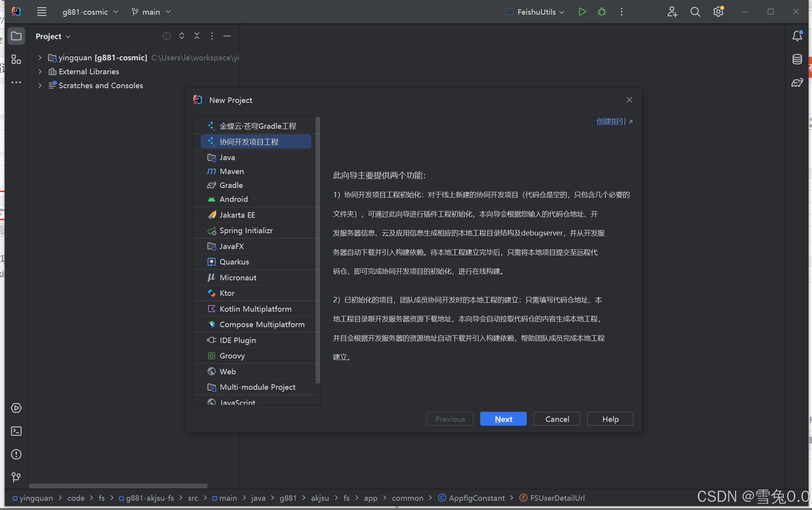Viewport: 812px width, 510px height.
Task: Open FeishuUtils run configuration dropdown
Action: pyautogui.click(x=535, y=12)
